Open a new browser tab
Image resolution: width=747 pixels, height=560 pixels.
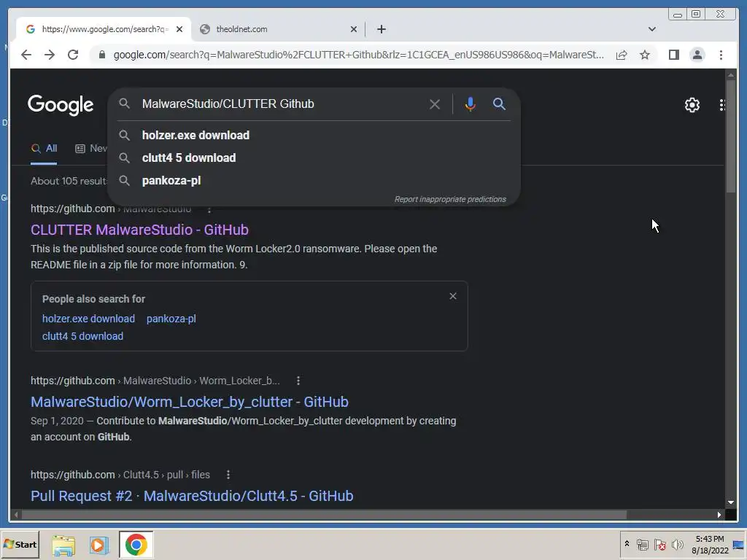pos(381,29)
